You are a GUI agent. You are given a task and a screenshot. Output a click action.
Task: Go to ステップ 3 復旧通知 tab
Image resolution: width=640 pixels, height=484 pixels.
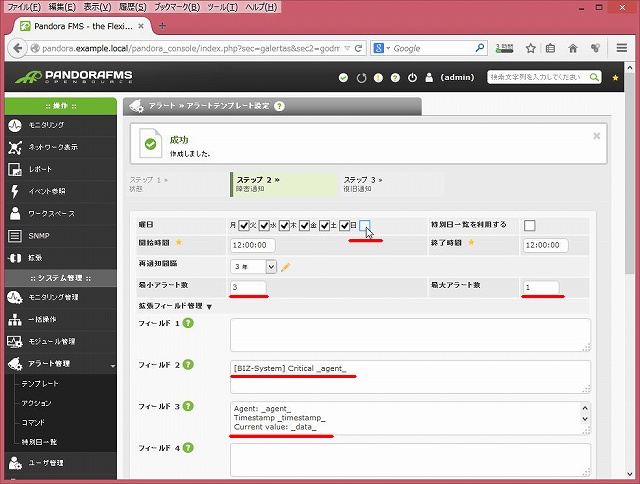(x=390, y=184)
